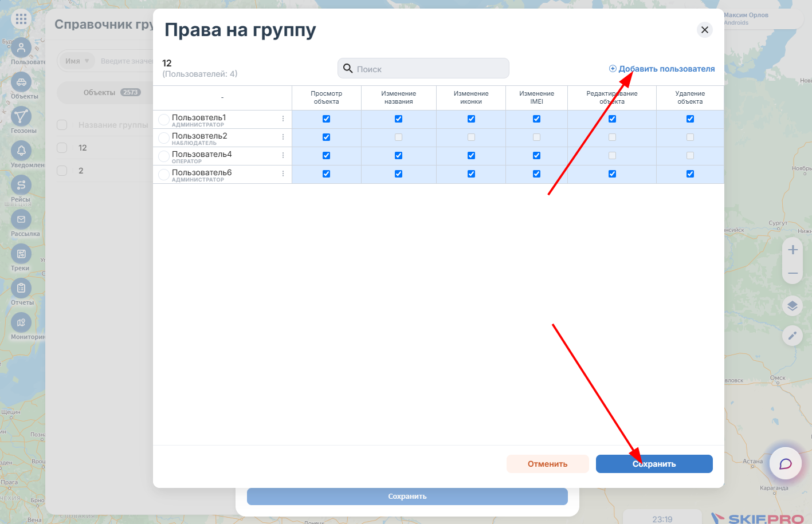Tick the Название группы header checkbox
Screen dimensions: 812x524
(62, 125)
